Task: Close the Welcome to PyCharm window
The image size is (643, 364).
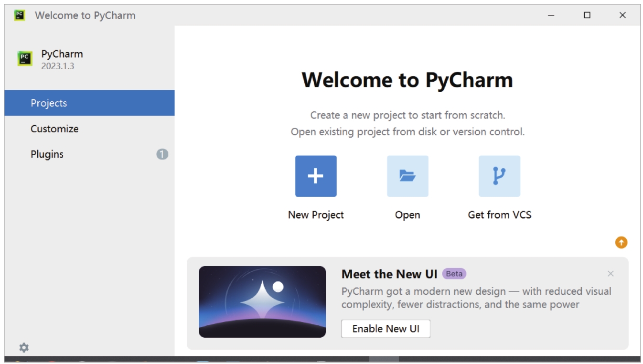Action: point(622,15)
